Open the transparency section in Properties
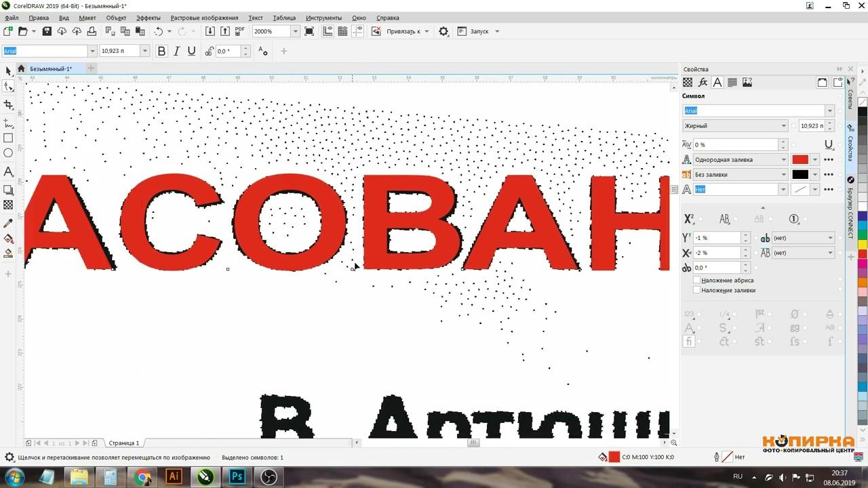Screen dimensions: 868x488 (688, 82)
